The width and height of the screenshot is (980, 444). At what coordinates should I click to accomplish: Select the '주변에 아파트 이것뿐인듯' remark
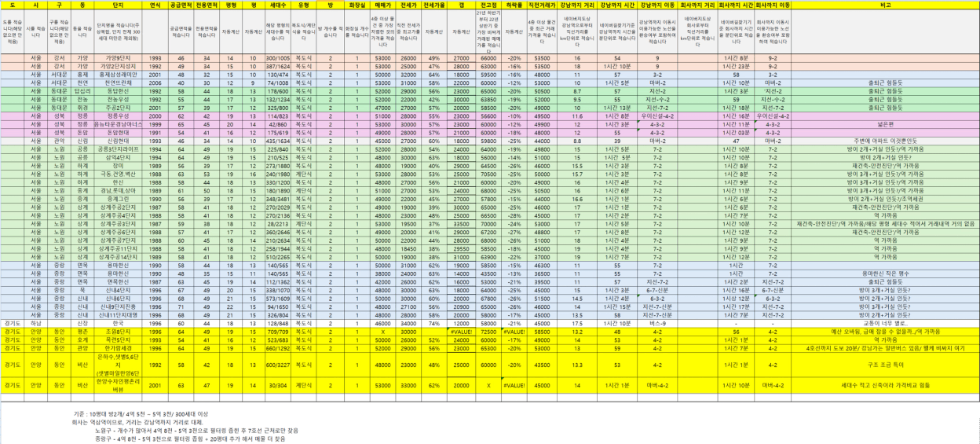click(885, 141)
